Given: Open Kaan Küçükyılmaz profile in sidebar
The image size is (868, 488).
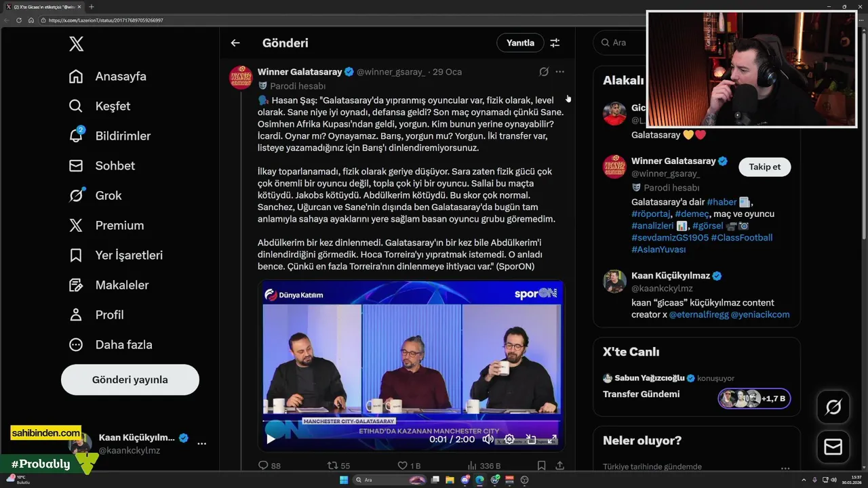Looking at the screenshot, I should pyautogui.click(x=671, y=276).
